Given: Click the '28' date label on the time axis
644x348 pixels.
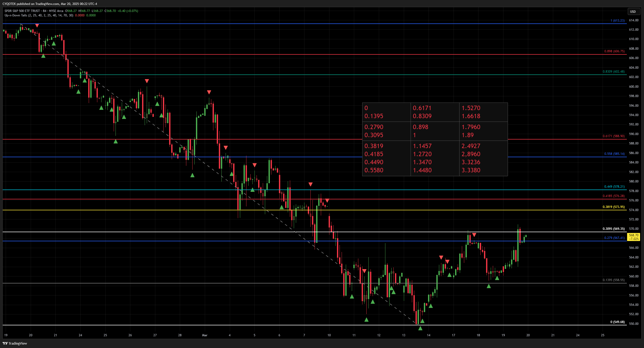Looking at the screenshot, I should [x=180, y=335].
